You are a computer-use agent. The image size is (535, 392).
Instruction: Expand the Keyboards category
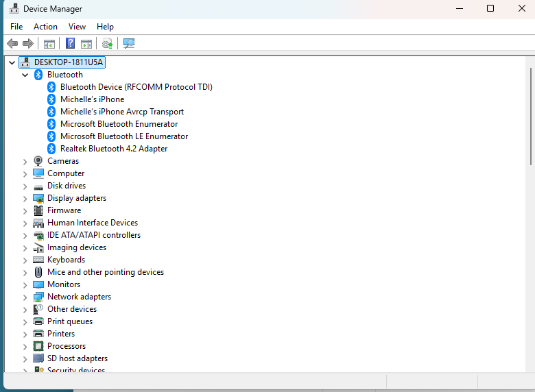[25, 260]
